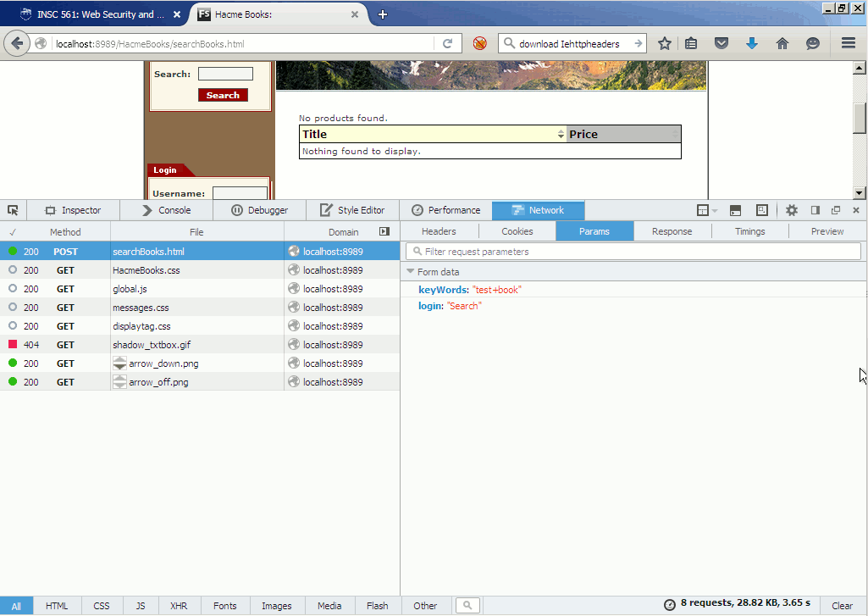
Task: Click the page vertical scrollbar thumb
Action: coord(860,119)
